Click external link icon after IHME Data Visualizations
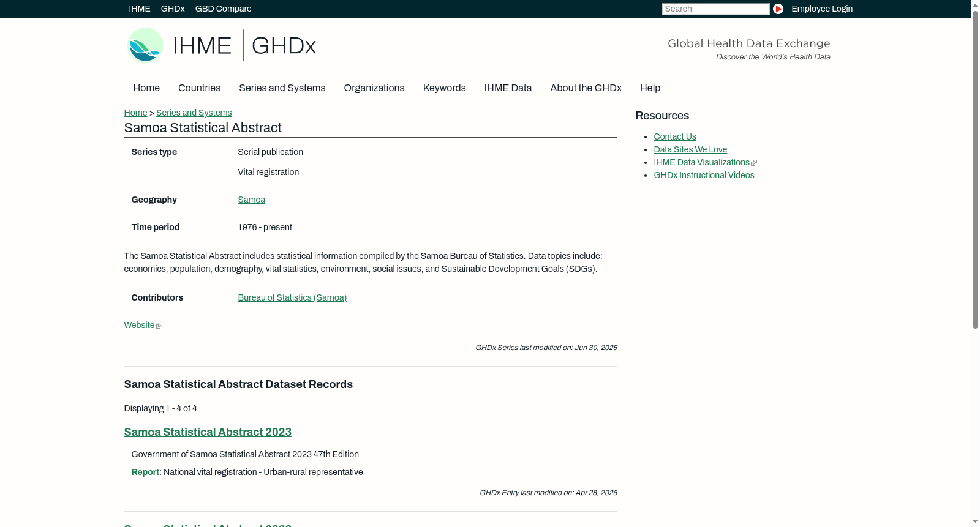The width and height of the screenshot is (980, 527). coord(754,163)
